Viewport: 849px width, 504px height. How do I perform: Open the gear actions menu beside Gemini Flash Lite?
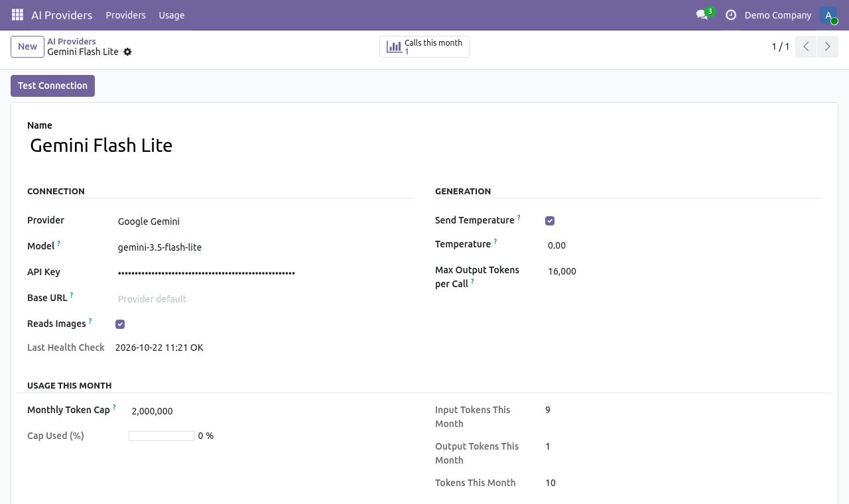127,52
